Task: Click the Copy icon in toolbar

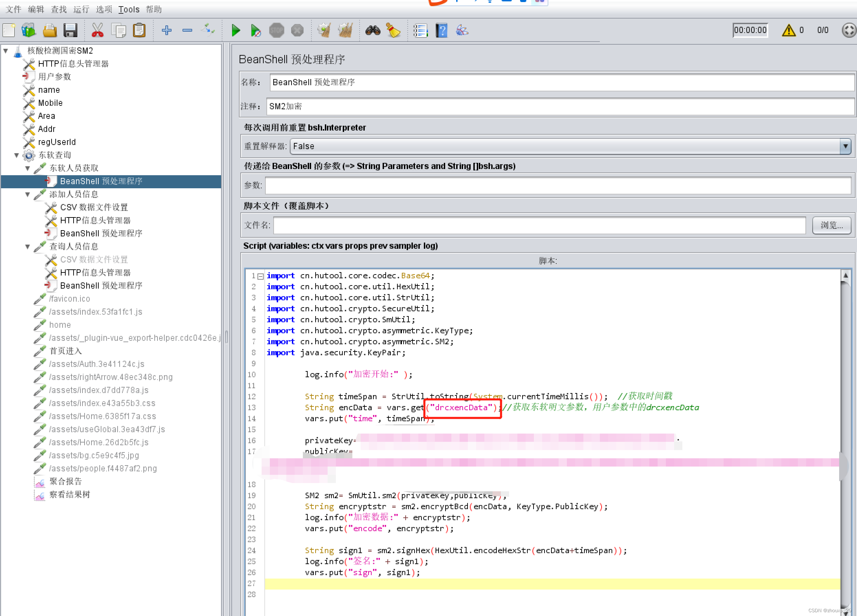Action: (x=119, y=30)
